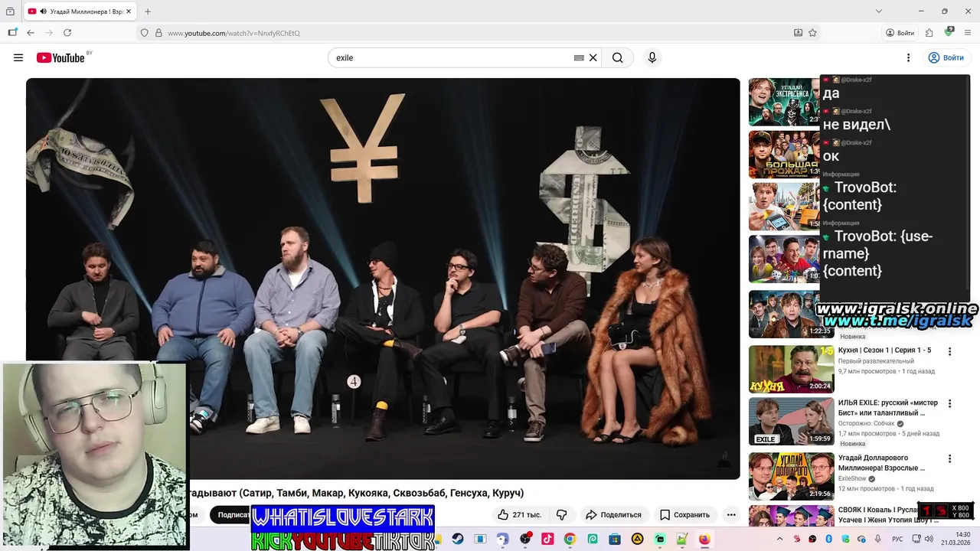The width and height of the screenshot is (980, 551).
Task: Like the video with 271 тыс.
Action: (518, 515)
